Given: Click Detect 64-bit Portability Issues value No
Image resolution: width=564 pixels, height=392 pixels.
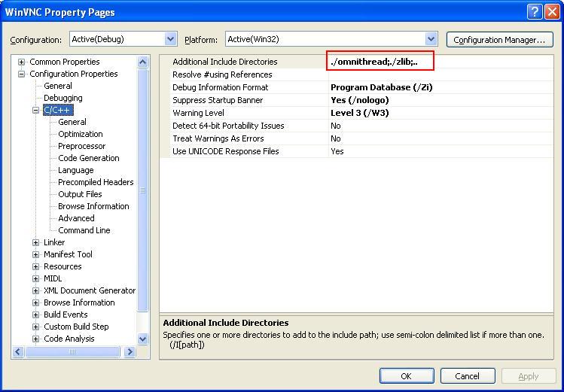Looking at the screenshot, I should [336, 126].
